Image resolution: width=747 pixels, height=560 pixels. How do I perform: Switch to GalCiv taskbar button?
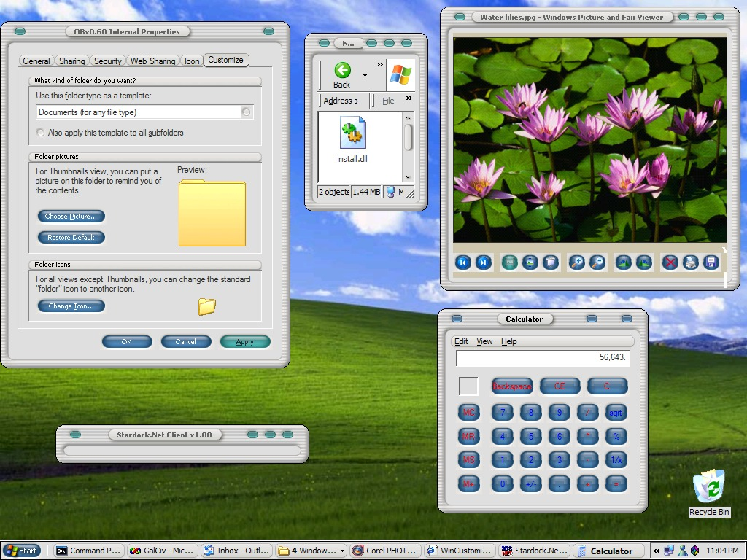coord(162,551)
